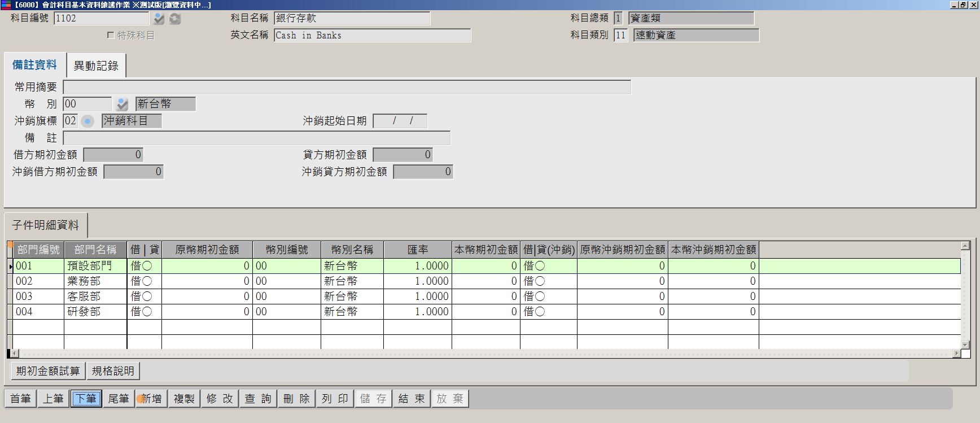Open the 子件明細資料 tab

[x=45, y=225]
